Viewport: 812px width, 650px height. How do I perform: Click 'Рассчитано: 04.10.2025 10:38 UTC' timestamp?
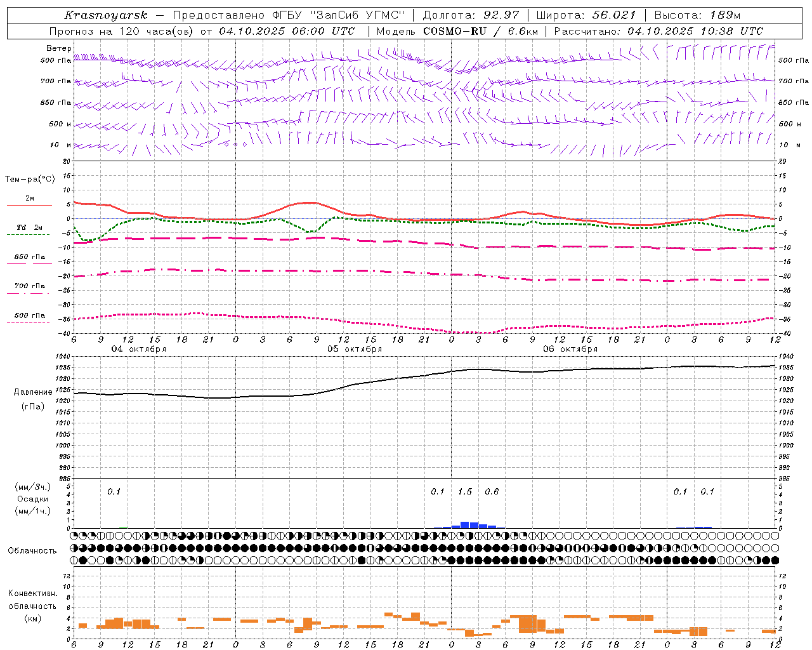[x=658, y=31]
